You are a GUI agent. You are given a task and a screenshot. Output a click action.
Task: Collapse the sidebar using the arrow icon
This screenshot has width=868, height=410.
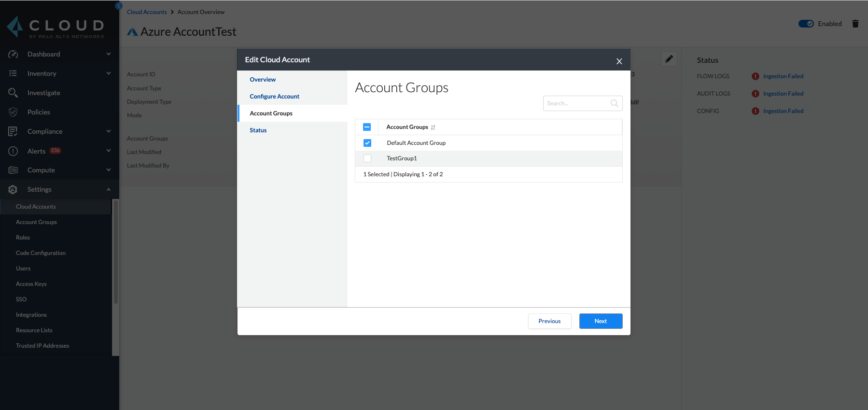pos(119,6)
